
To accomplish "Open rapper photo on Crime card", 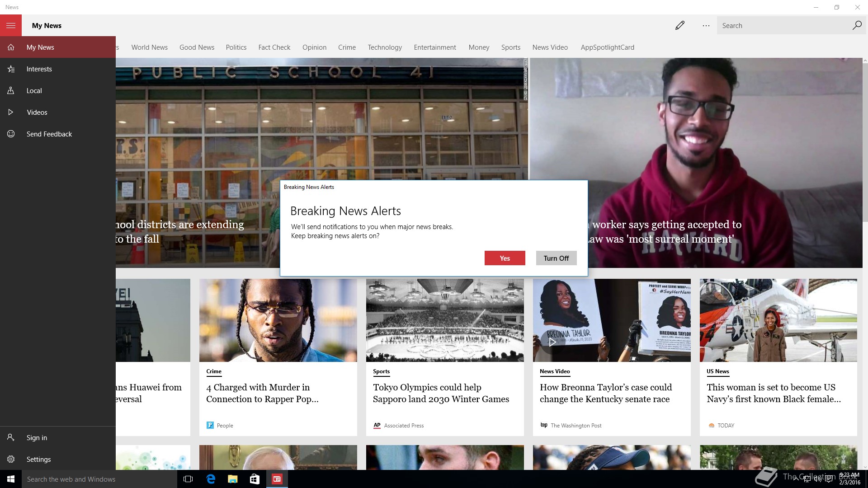I will click(x=278, y=320).
